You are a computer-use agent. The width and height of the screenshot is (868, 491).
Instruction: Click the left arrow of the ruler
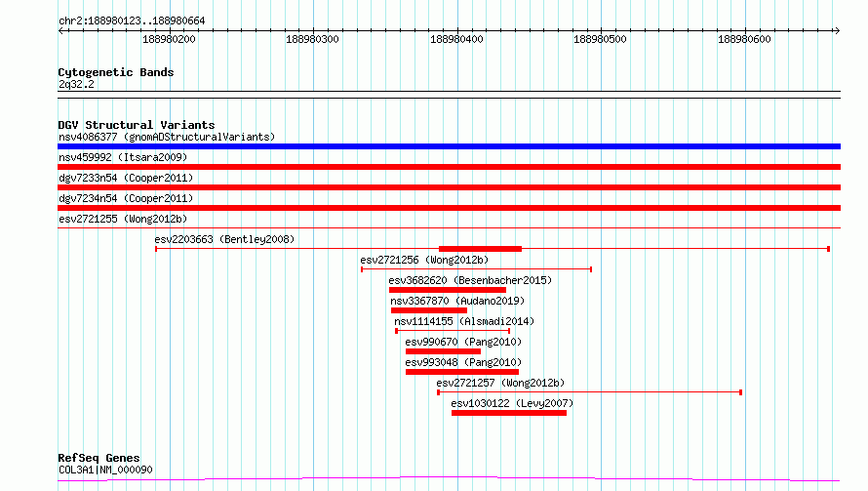point(61,30)
